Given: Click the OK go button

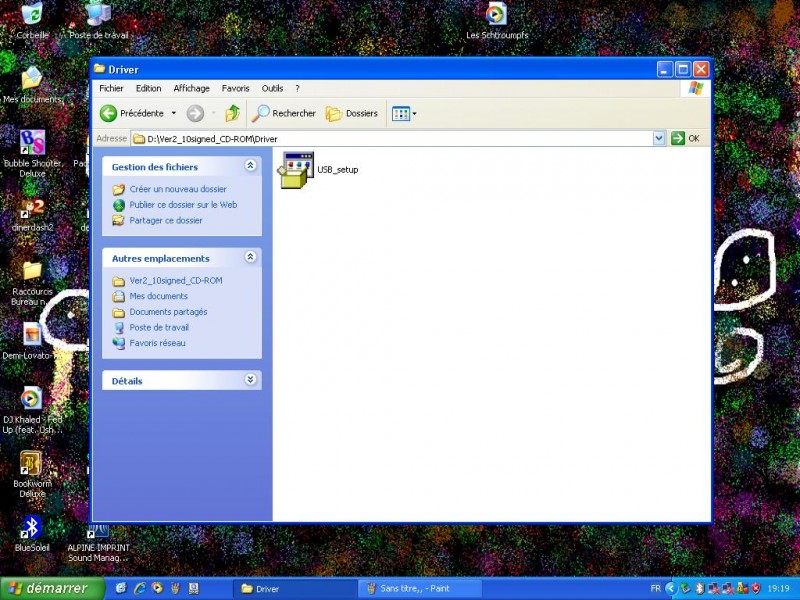Looking at the screenshot, I should tap(685, 138).
